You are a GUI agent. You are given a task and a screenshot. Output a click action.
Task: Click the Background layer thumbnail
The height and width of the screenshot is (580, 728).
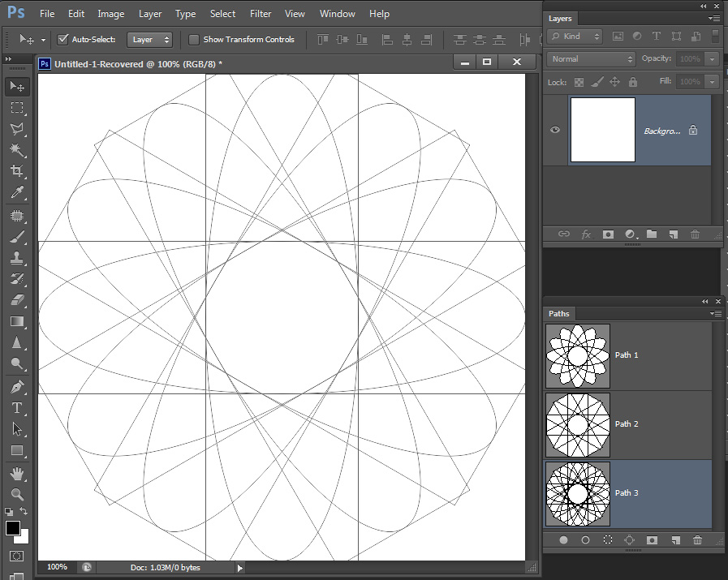tap(602, 130)
